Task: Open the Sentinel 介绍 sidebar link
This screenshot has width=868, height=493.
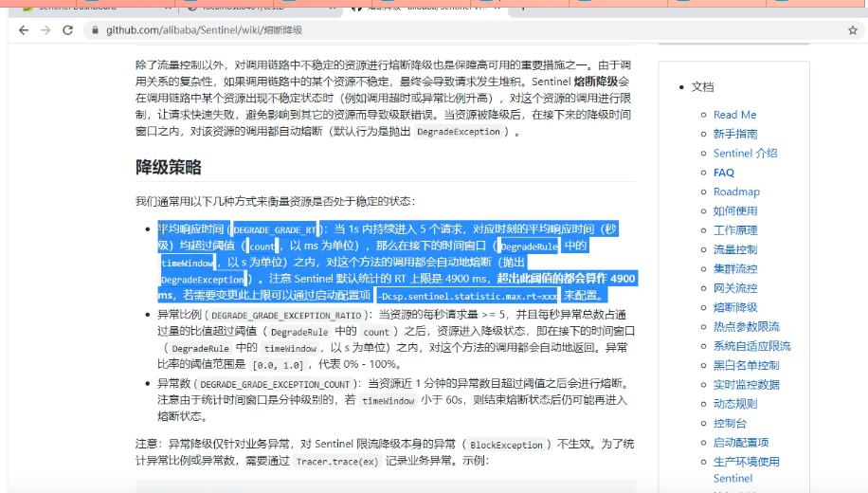Action: point(745,153)
